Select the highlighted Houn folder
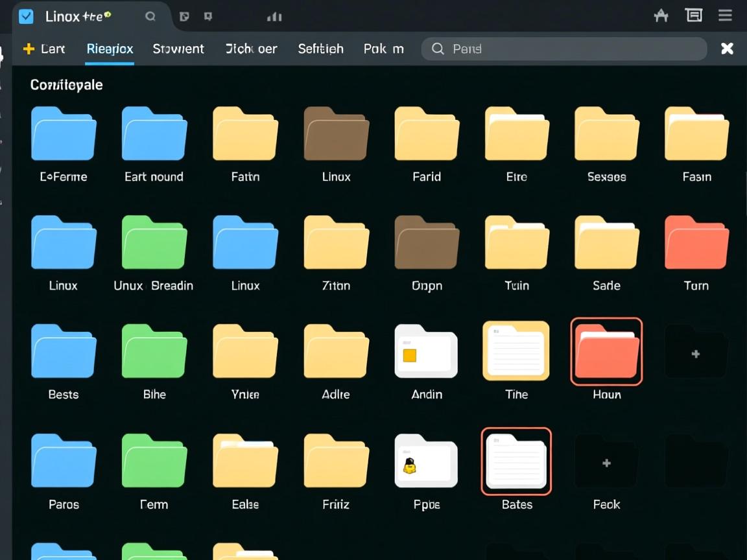Viewport: 747px width, 560px height. [606, 351]
